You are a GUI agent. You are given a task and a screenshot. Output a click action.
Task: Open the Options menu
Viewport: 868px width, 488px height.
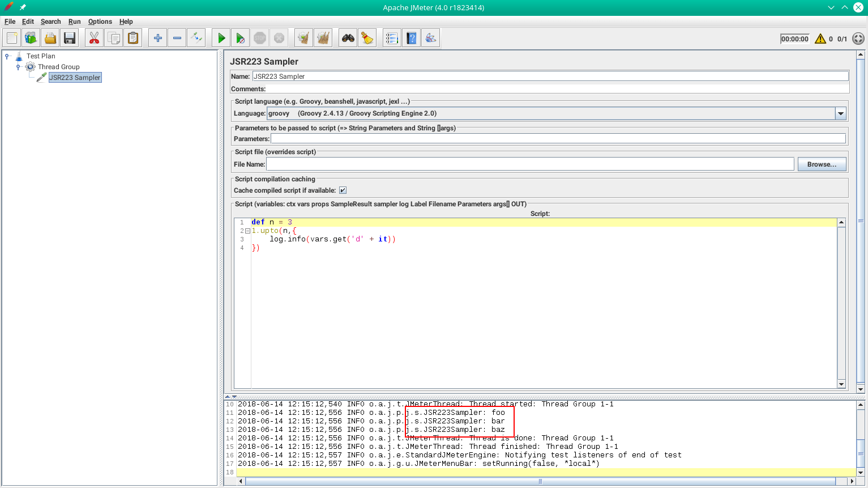tap(100, 22)
